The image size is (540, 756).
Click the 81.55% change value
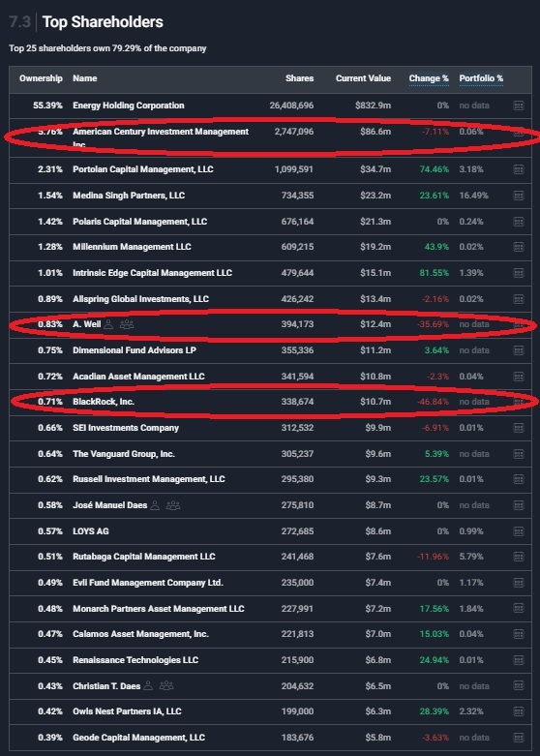435,273
